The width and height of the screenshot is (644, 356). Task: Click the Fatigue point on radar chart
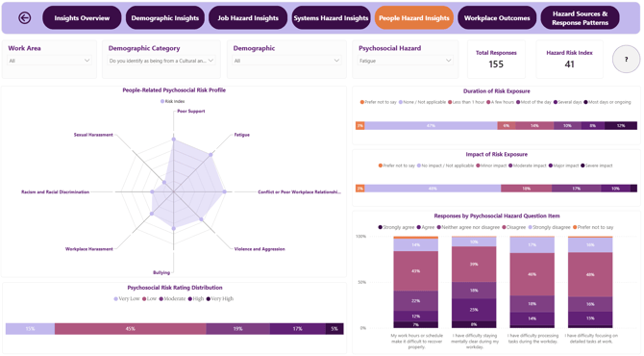click(x=211, y=155)
